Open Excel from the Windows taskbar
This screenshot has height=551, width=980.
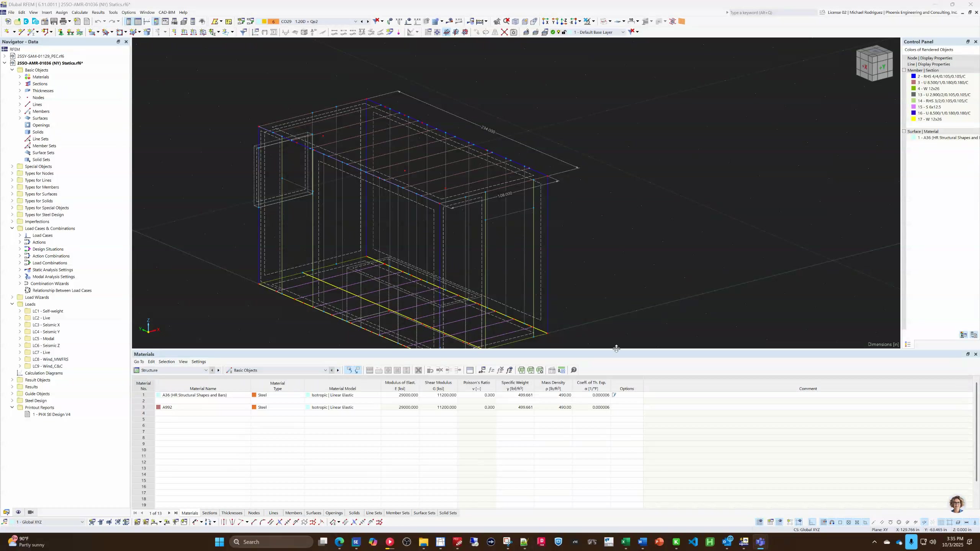626,542
